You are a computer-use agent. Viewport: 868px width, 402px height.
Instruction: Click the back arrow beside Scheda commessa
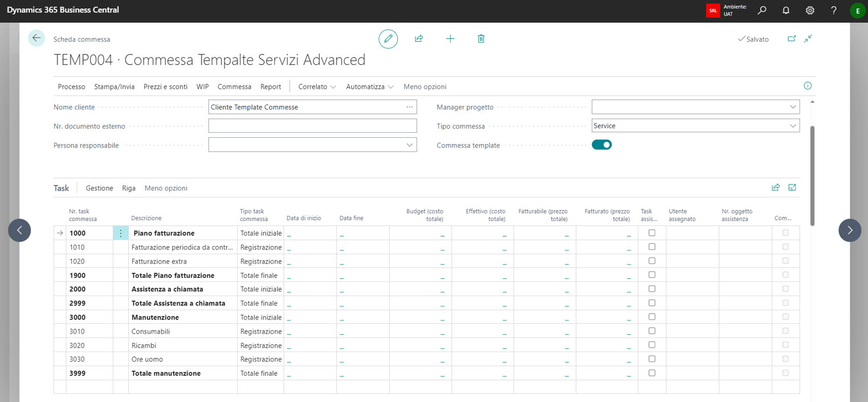coord(36,38)
